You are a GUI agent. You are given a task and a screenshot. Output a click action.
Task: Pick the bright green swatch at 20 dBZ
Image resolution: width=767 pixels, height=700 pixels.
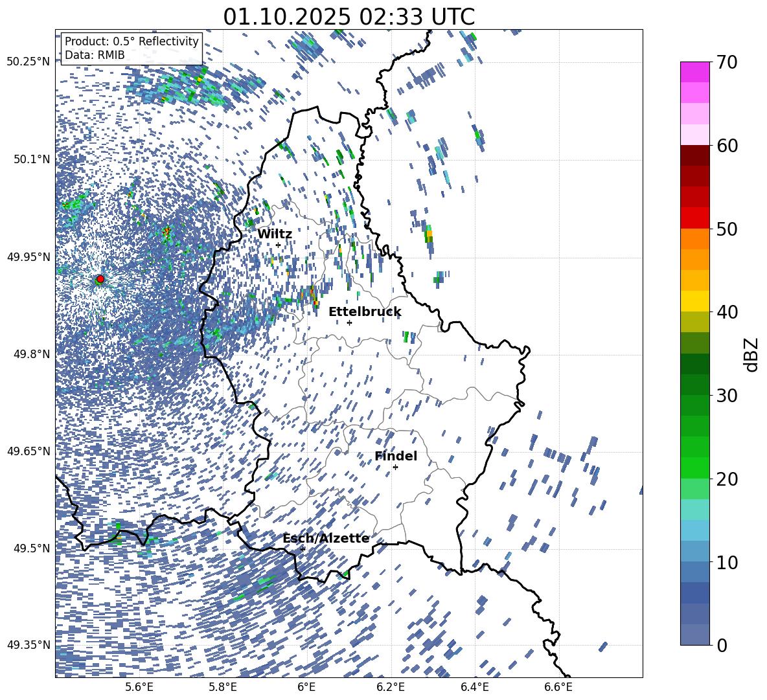[694, 468]
